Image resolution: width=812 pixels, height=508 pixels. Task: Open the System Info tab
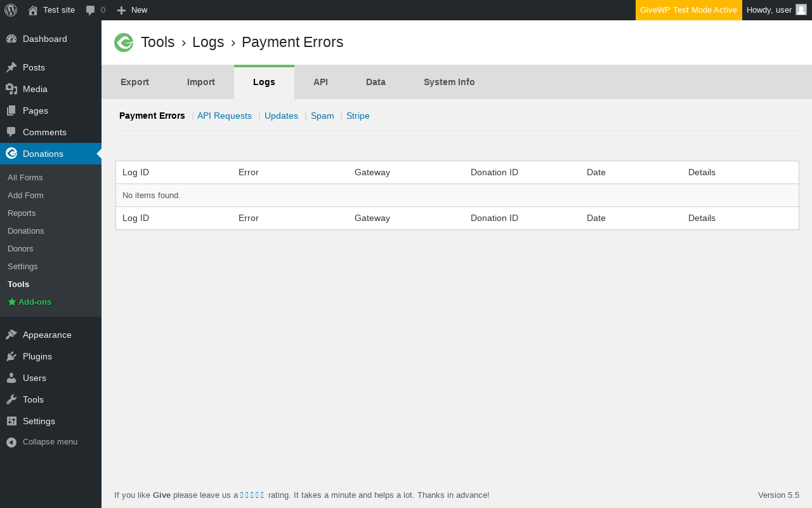click(x=449, y=82)
